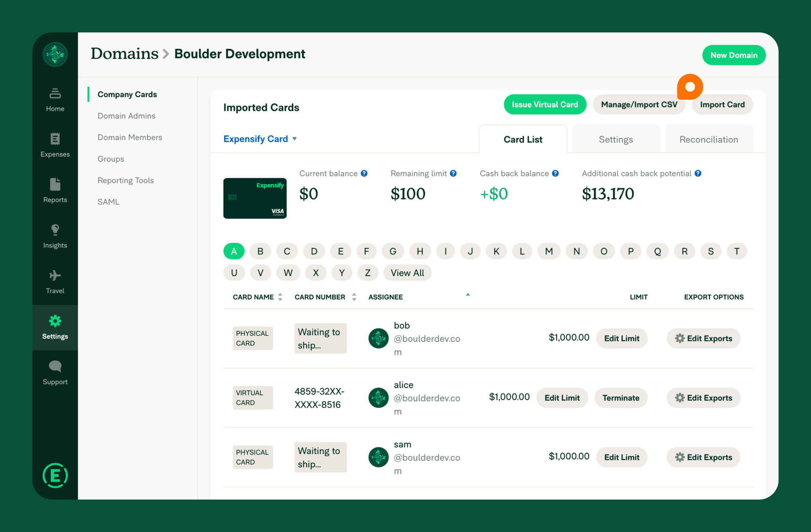811x532 pixels.
Task: Open Reporting Tools from the domain menu
Action: click(126, 180)
